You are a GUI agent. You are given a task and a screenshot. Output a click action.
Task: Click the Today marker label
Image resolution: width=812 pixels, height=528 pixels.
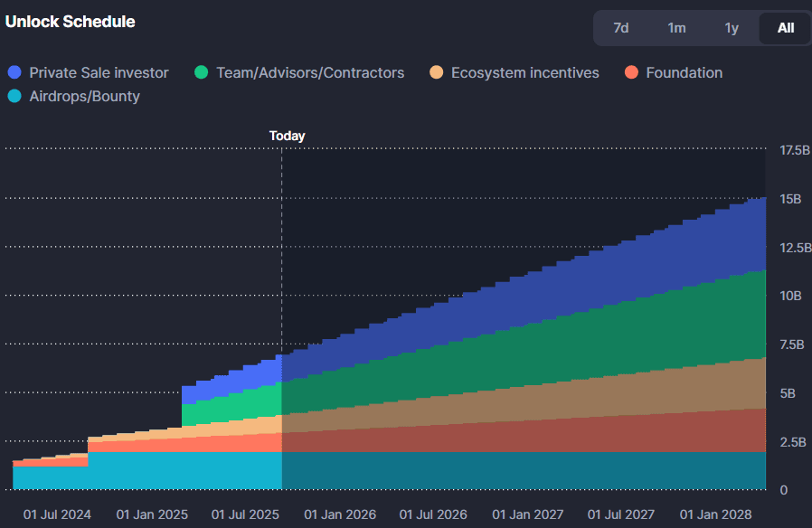click(287, 136)
